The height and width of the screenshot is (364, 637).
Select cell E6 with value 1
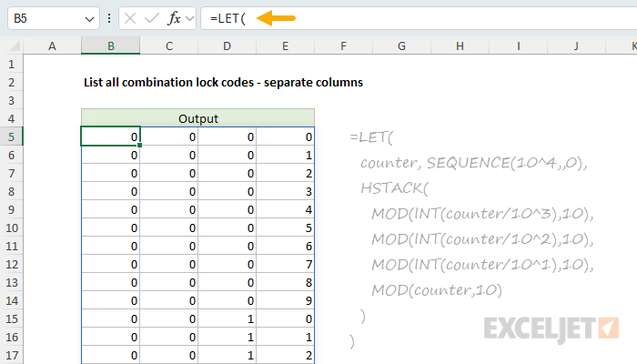(285, 156)
